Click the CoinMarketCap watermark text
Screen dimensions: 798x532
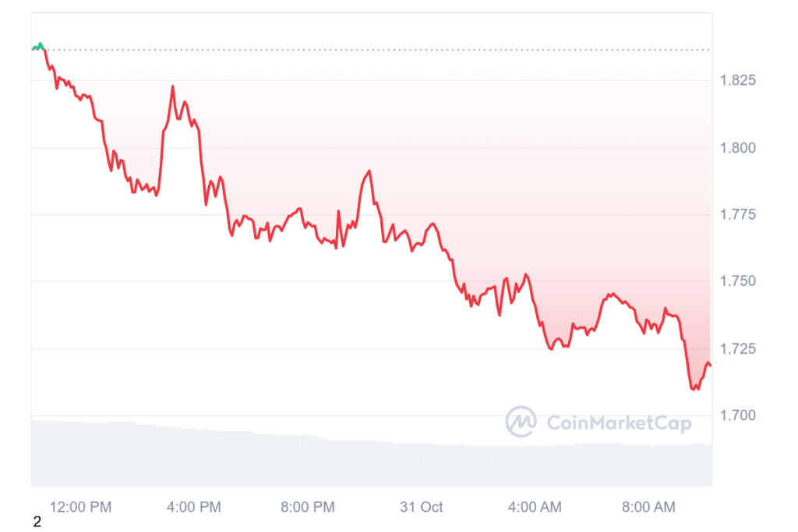pos(620,423)
